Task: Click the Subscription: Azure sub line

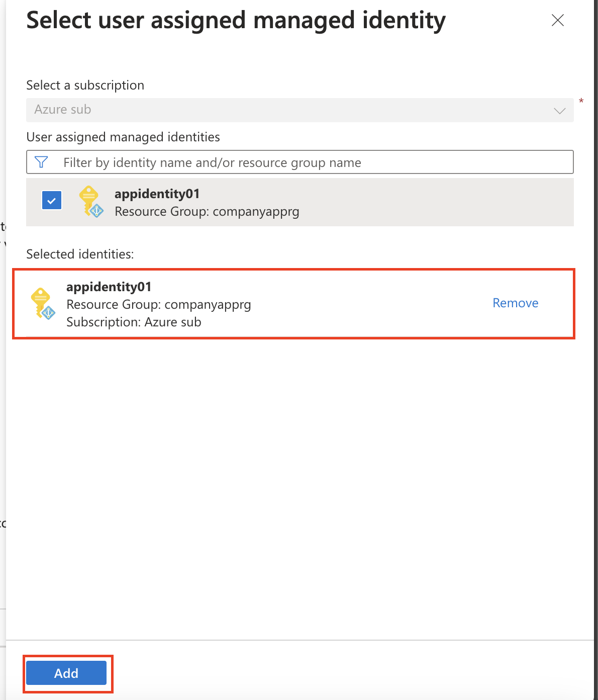Action: (134, 322)
